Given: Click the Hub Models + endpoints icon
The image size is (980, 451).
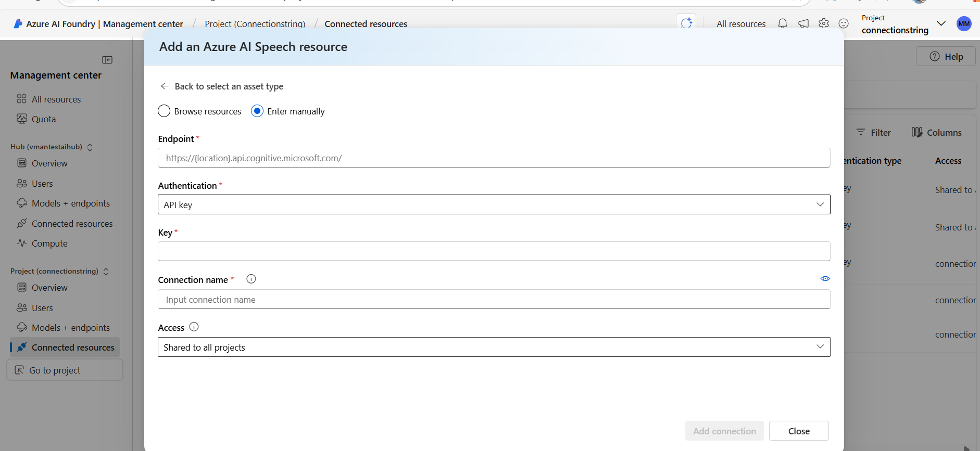Looking at the screenshot, I should 21,203.
